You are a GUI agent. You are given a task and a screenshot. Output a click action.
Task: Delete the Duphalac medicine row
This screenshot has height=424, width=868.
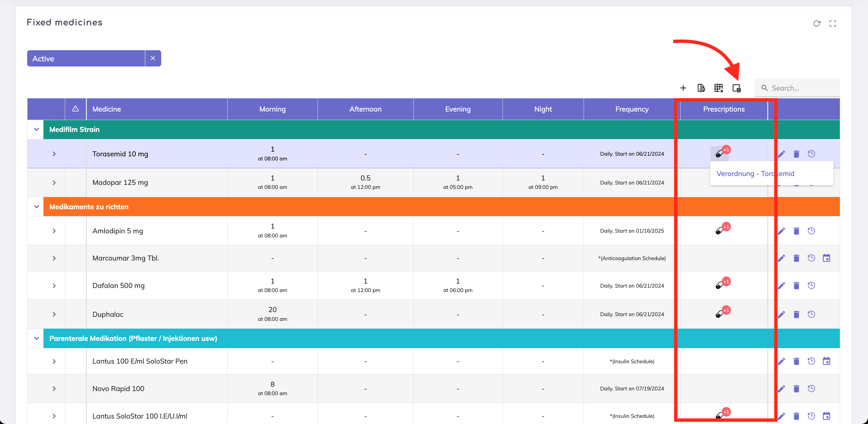pos(796,314)
